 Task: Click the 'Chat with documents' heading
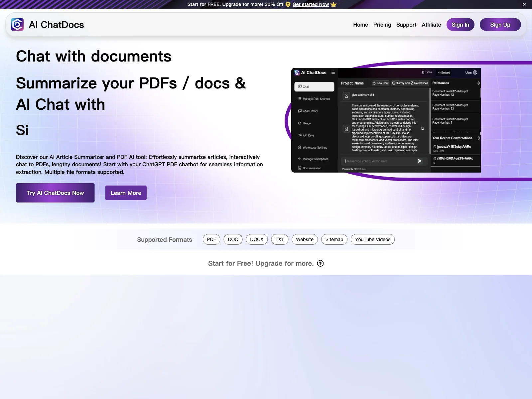tap(94, 56)
